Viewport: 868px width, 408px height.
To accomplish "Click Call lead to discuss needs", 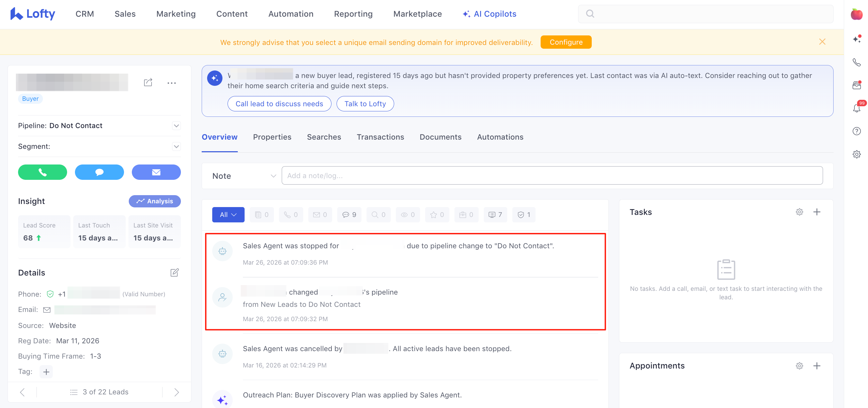I will coord(279,104).
